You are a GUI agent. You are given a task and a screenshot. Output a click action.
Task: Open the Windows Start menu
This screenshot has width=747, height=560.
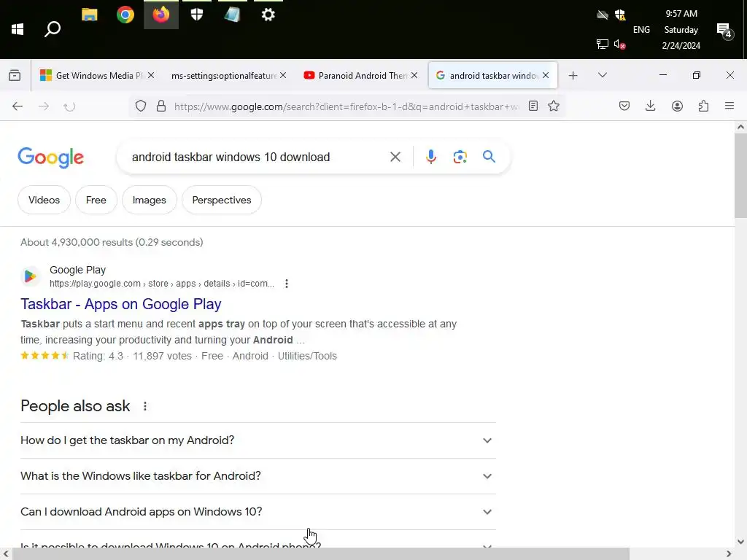(18, 29)
